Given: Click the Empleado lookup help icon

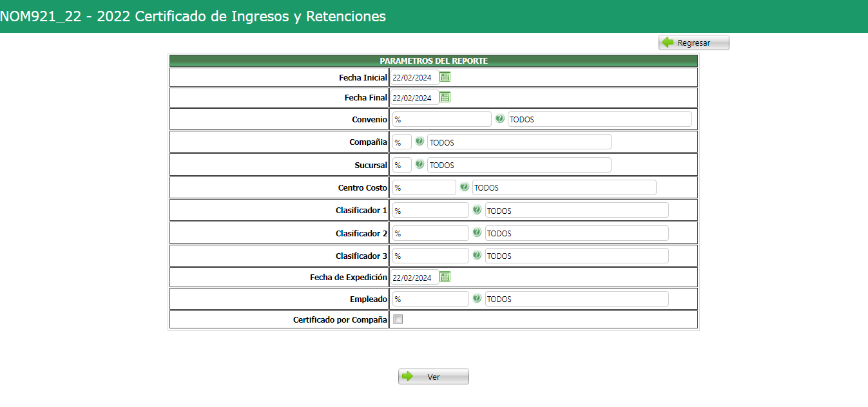Looking at the screenshot, I should [477, 298].
